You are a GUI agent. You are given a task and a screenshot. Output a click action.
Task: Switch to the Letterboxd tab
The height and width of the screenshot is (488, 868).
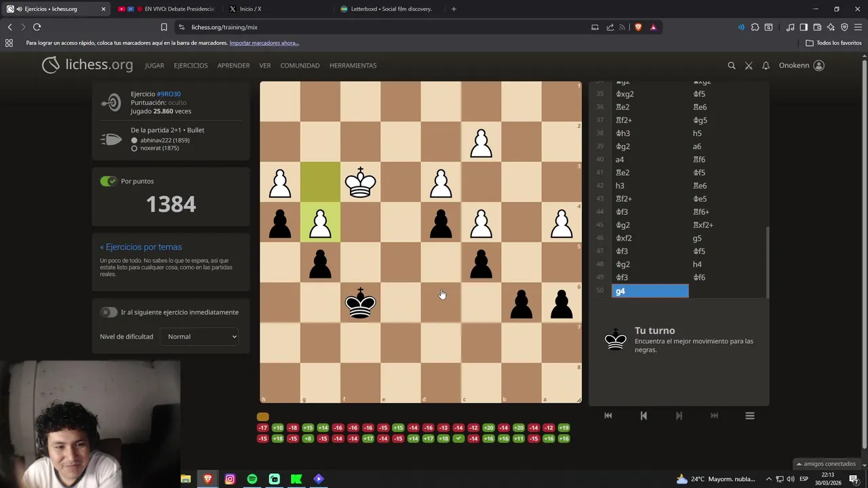(x=389, y=9)
